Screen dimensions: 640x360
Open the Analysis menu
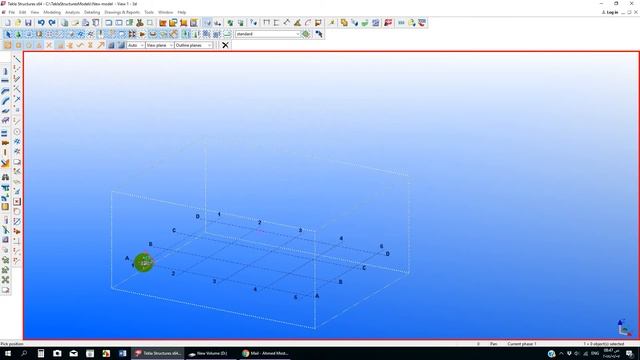[x=72, y=13]
